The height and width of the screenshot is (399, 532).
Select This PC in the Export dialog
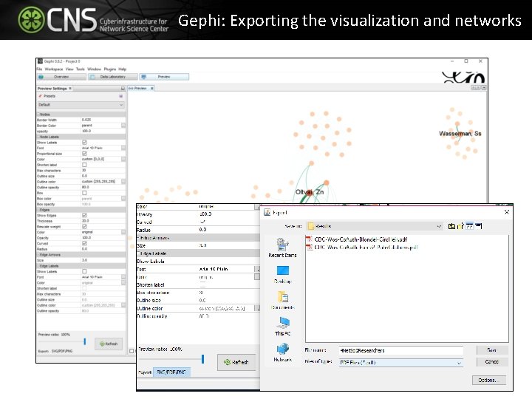pos(282,326)
